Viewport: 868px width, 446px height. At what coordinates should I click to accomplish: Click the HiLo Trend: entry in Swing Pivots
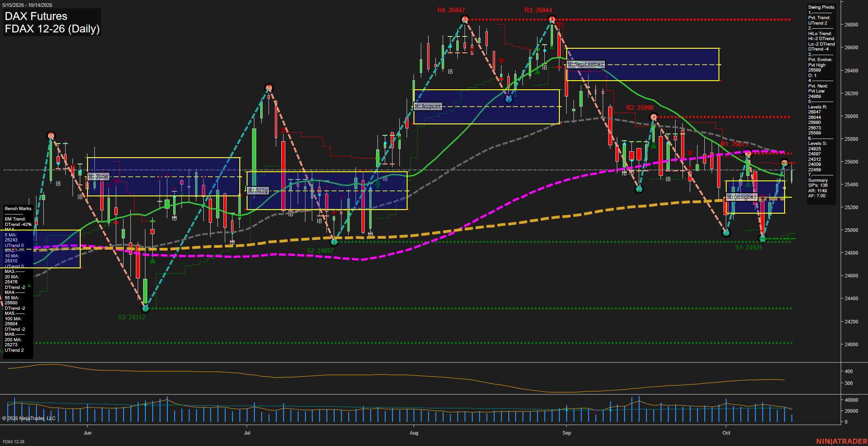(820, 34)
